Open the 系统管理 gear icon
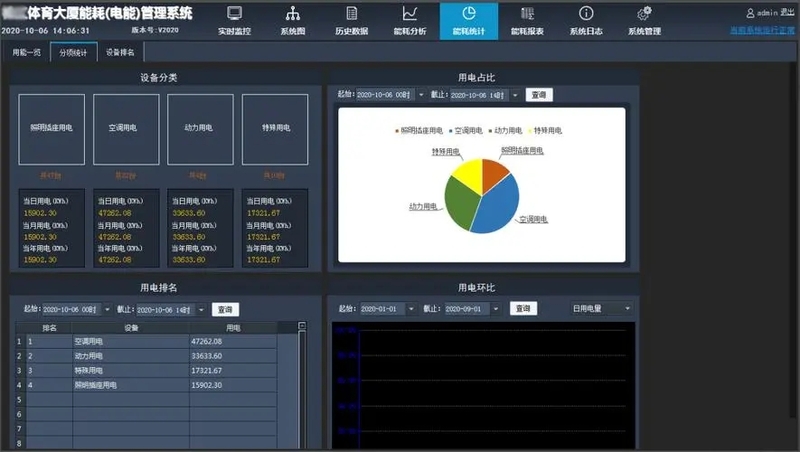Screen dimensions: 800x452 pos(644,14)
